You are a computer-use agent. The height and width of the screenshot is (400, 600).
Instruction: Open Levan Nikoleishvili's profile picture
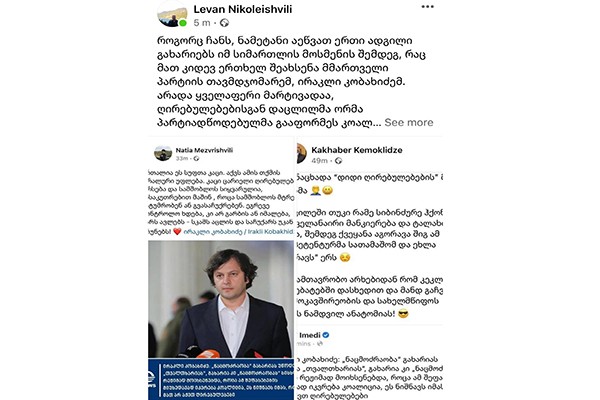(172, 14)
